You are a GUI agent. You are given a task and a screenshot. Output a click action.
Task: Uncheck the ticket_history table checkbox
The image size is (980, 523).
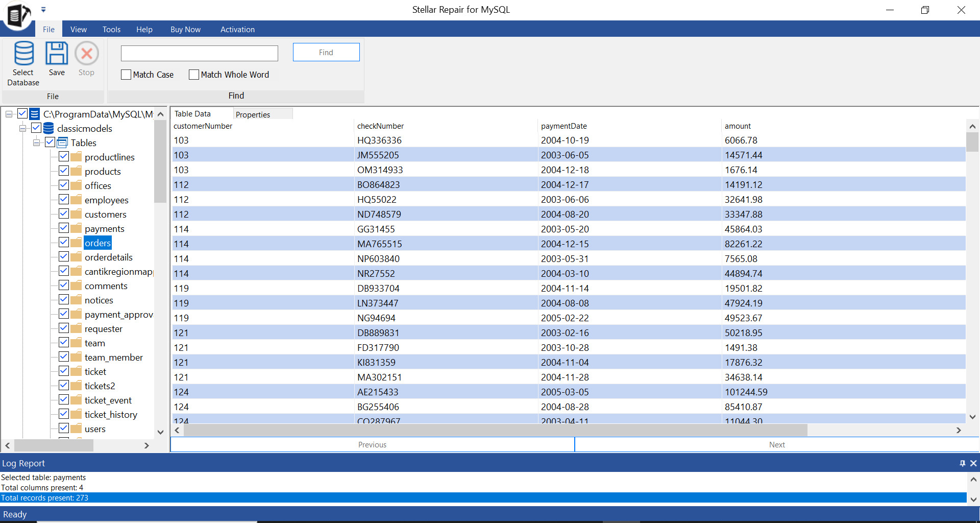point(64,414)
